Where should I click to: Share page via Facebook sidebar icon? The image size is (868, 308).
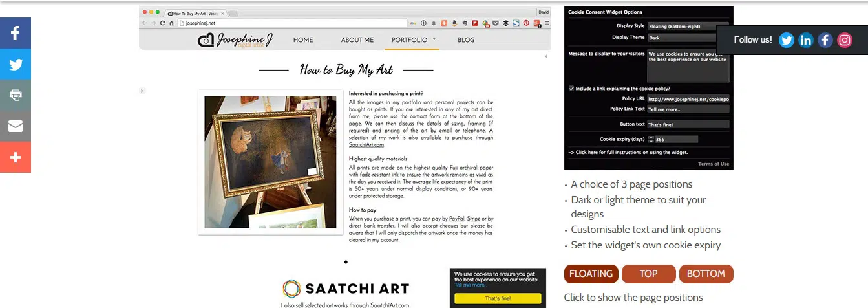(16, 33)
